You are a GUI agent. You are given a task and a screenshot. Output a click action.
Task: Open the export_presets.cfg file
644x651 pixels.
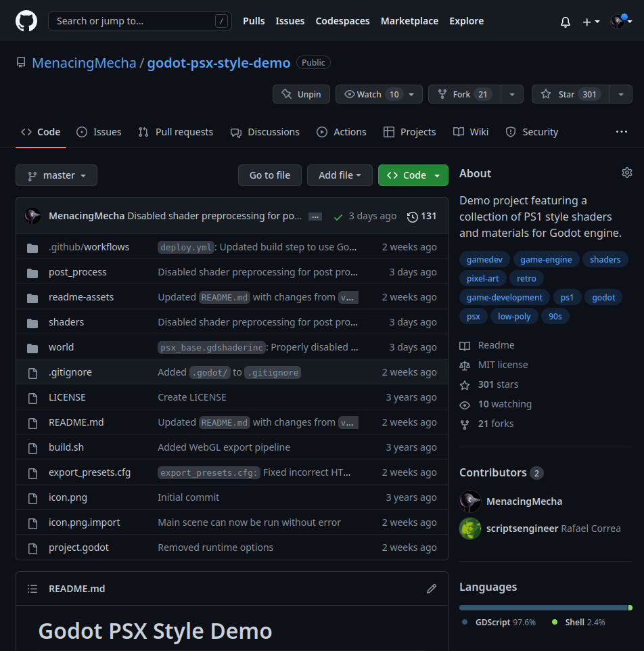(x=89, y=472)
